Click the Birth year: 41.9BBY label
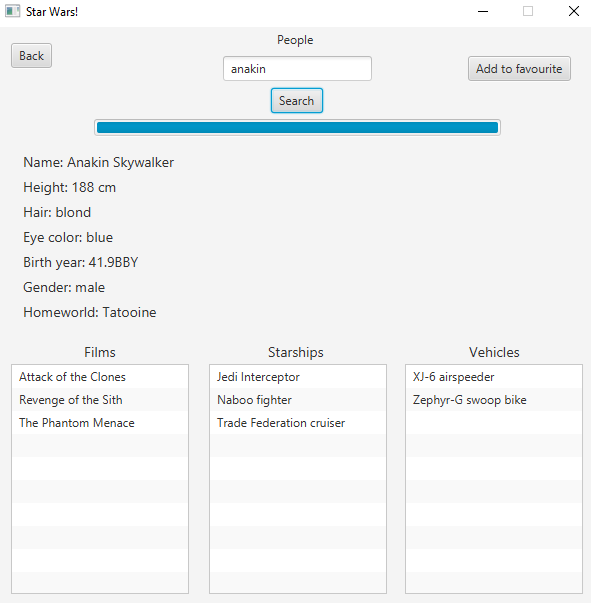591x603 pixels. [80, 262]
